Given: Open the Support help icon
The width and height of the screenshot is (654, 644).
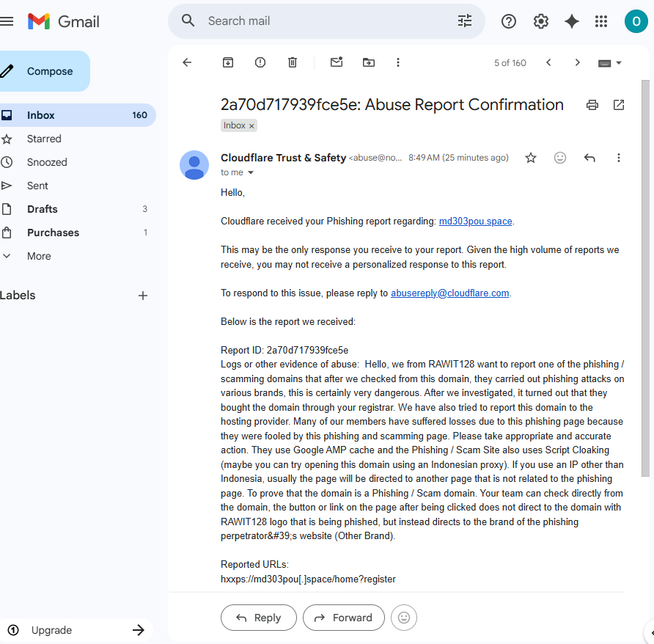Looking at the screenshot, I should (x=508, y=21).
